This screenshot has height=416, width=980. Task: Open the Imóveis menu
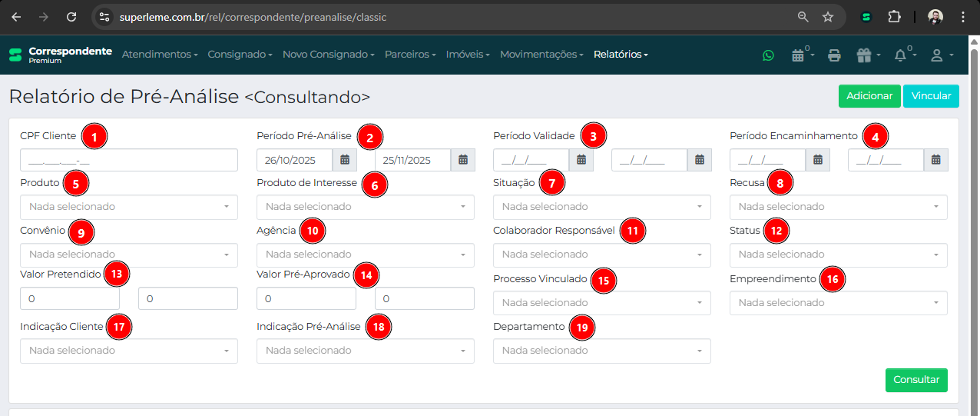pyautogui.click(x=468, y=55)
